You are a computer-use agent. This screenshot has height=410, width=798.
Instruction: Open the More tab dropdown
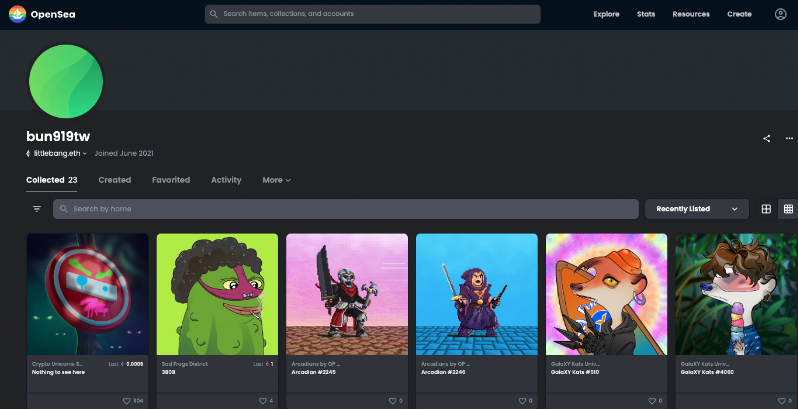coord(277,180)
